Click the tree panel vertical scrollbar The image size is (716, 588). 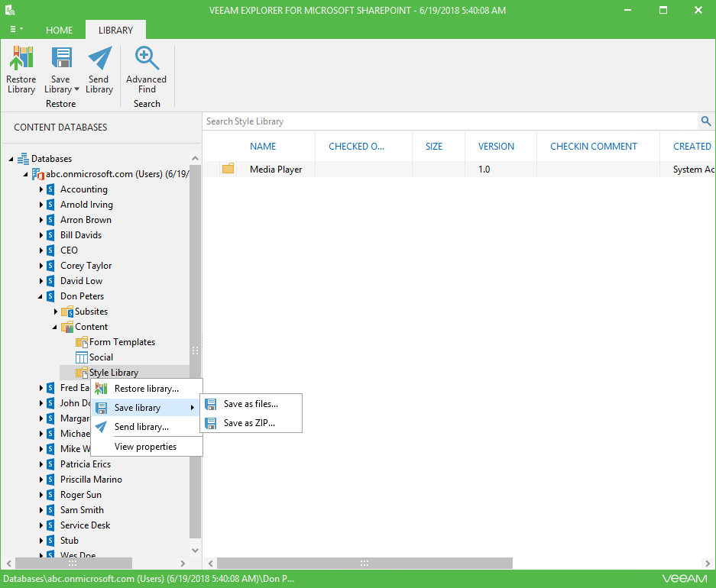(195, 351)
